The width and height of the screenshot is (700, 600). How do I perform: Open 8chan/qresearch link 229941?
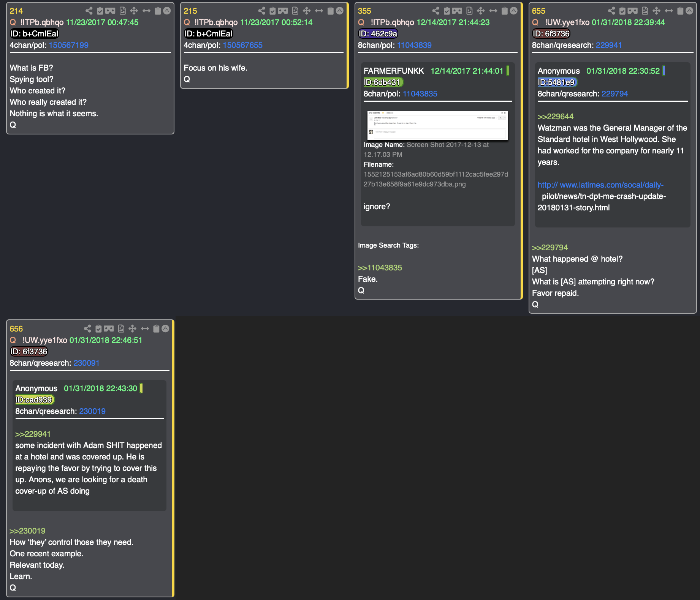[609, 45]
